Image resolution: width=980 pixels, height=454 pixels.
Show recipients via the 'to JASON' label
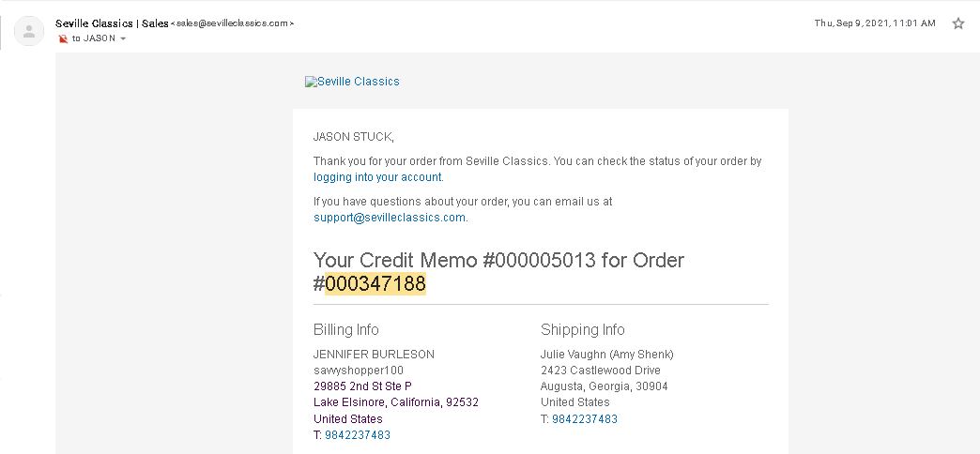click(94, 38)
